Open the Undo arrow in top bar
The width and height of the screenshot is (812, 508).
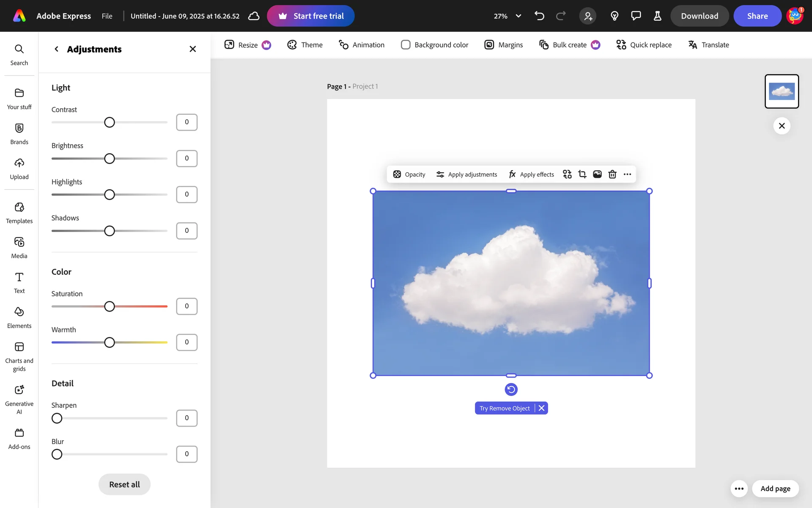(539, 16)
